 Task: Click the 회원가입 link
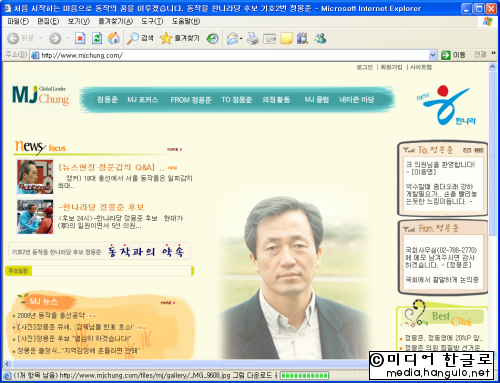(391, 67)
